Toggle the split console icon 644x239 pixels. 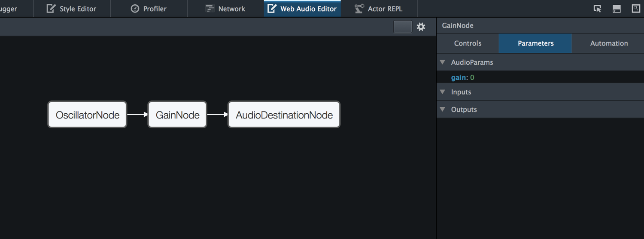coord(617,9)
